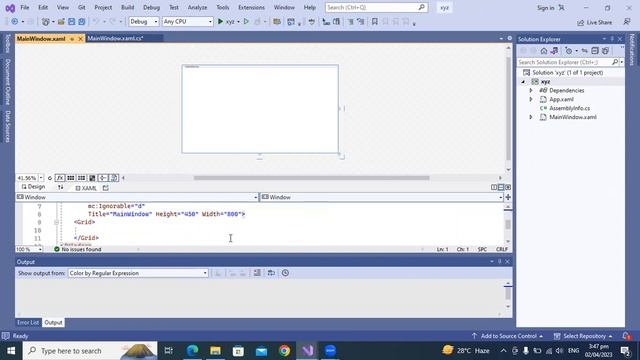Pending changes filter icon in Solution Explorer

[569, 51]
